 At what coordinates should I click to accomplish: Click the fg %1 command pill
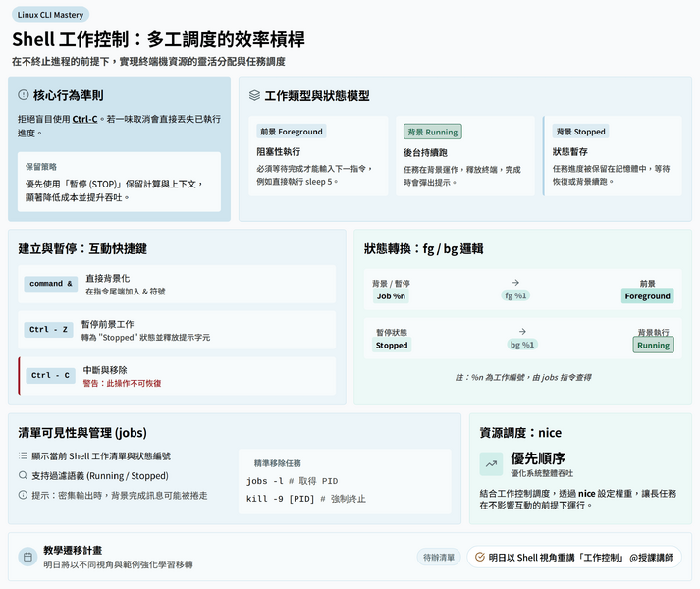(x=515, y=295)
